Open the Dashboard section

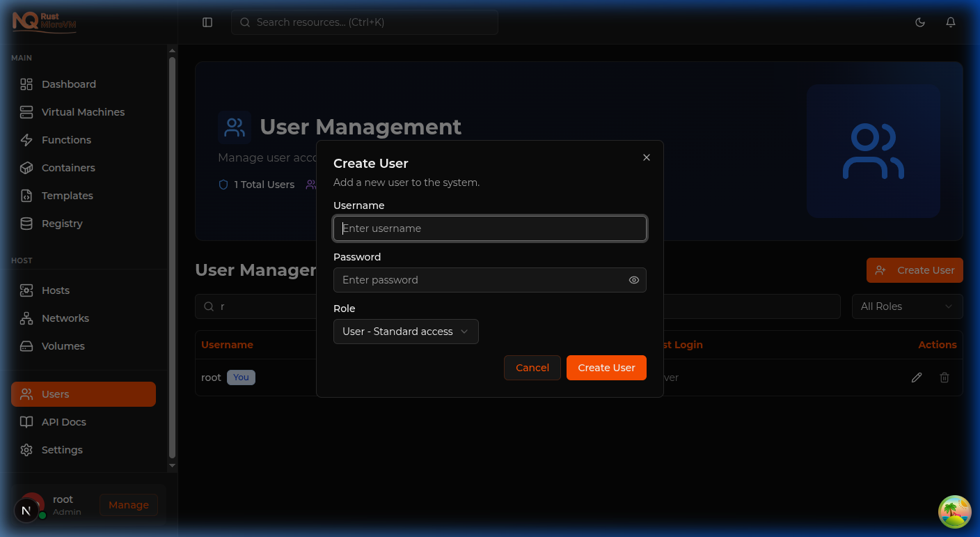[69, 84]
